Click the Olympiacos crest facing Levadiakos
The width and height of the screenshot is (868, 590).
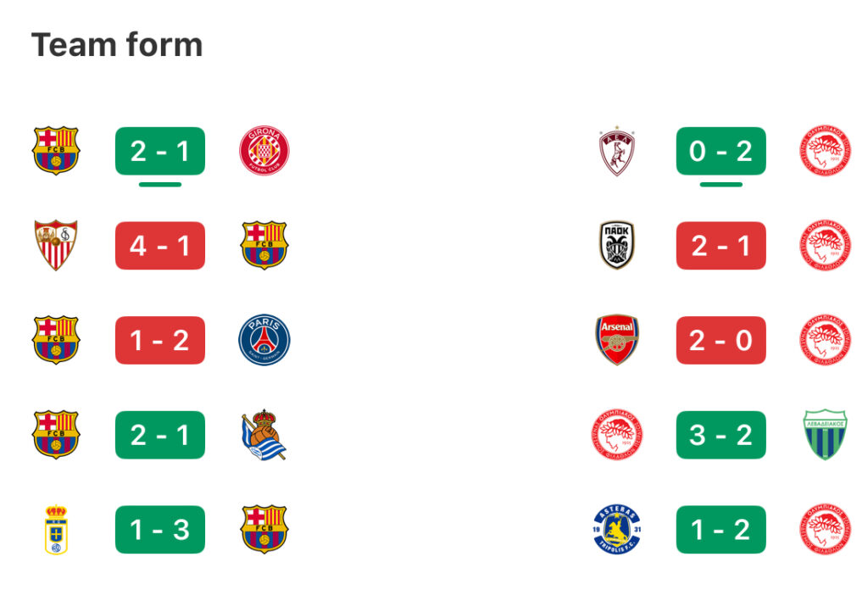tap(617, 435)
